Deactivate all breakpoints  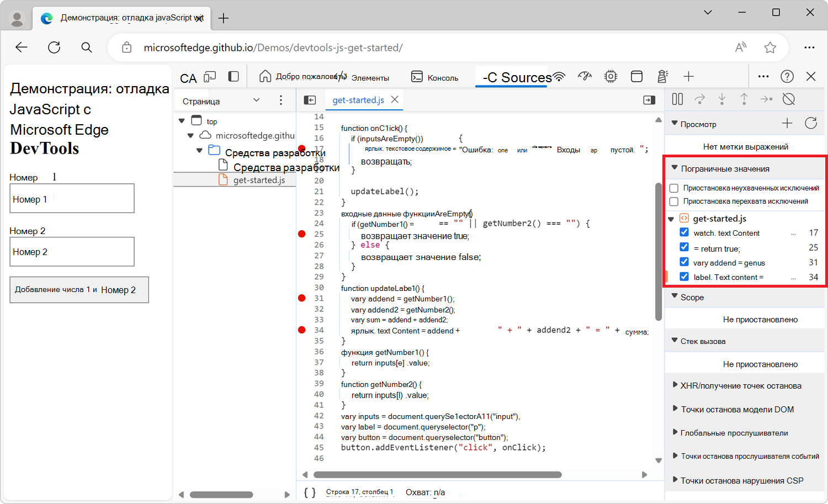(789, 99)
